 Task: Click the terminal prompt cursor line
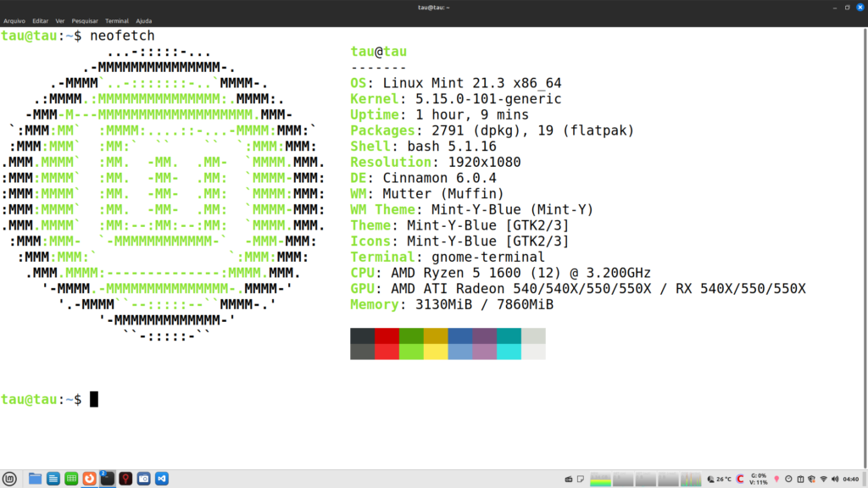(x=94, y=399)
